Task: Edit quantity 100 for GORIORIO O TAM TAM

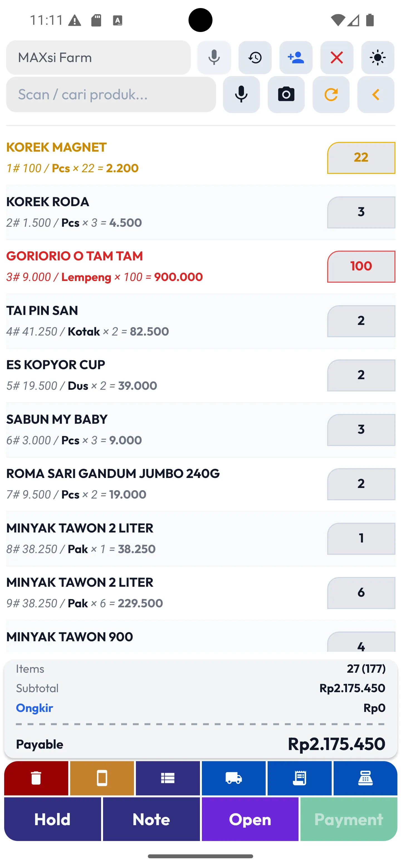Action: (361, 267)
